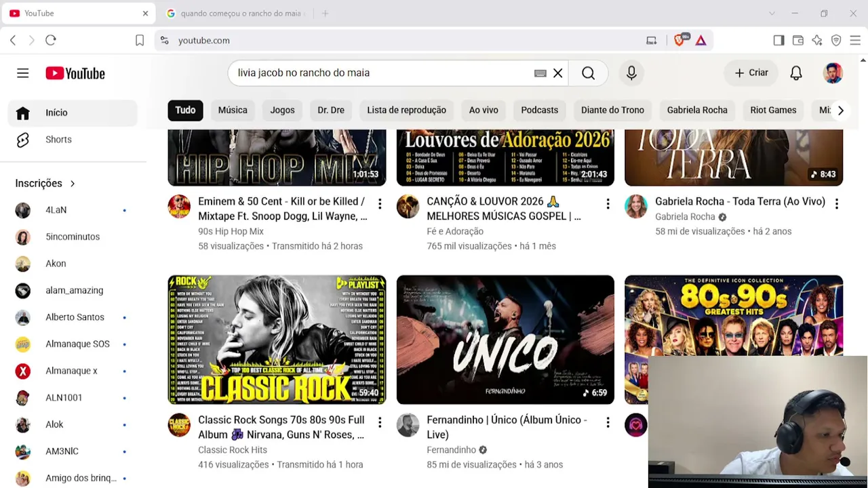Screen dimensions: 868x488
Task: Open the Louvores de Adoração 2026 thumbnail
Action: 505,157
